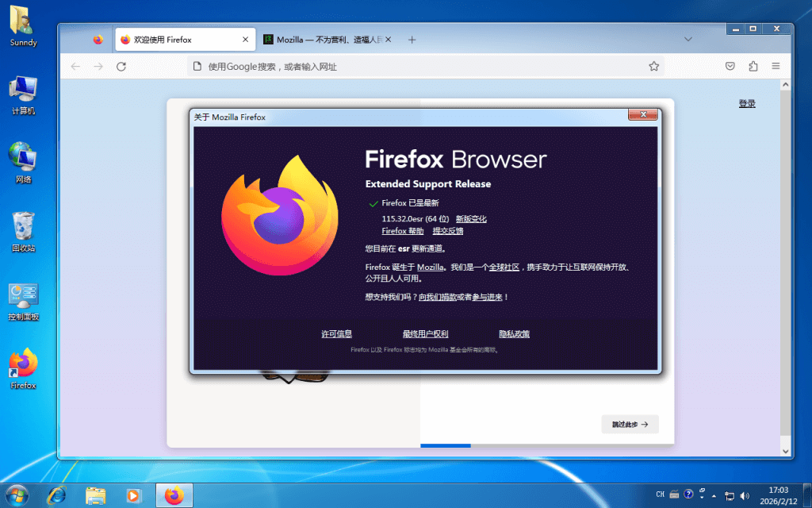Click the 提交反馈 feedback link

(x=448, y=231)
